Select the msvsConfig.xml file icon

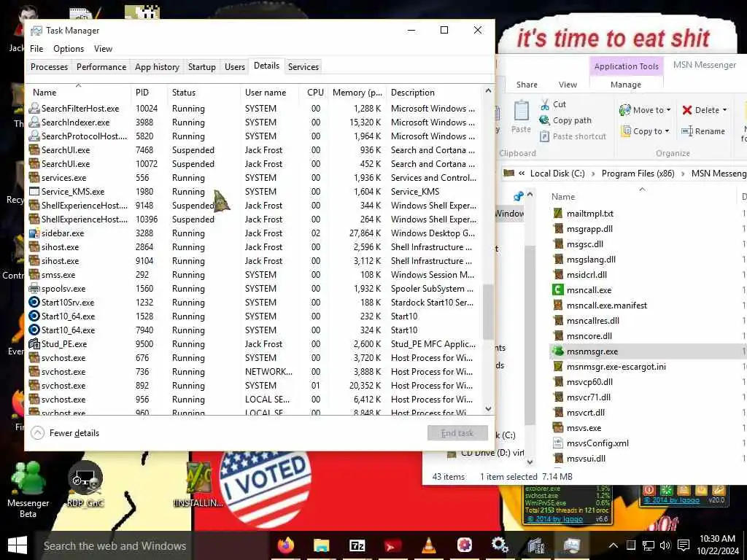[558, 443]
